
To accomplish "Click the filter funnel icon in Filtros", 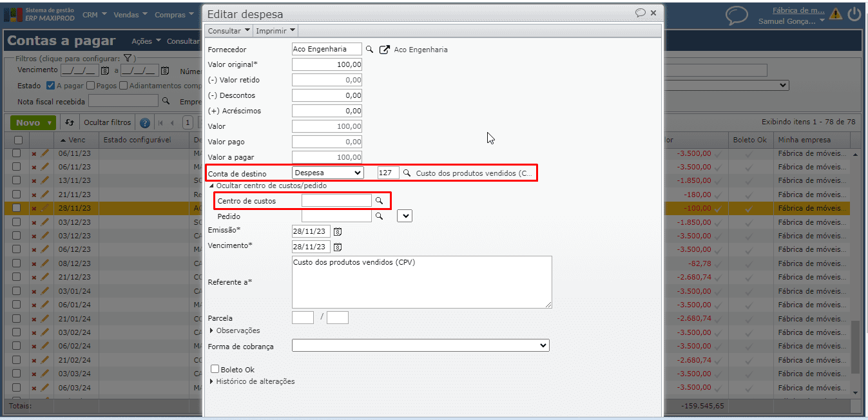I will pos(128,58).
